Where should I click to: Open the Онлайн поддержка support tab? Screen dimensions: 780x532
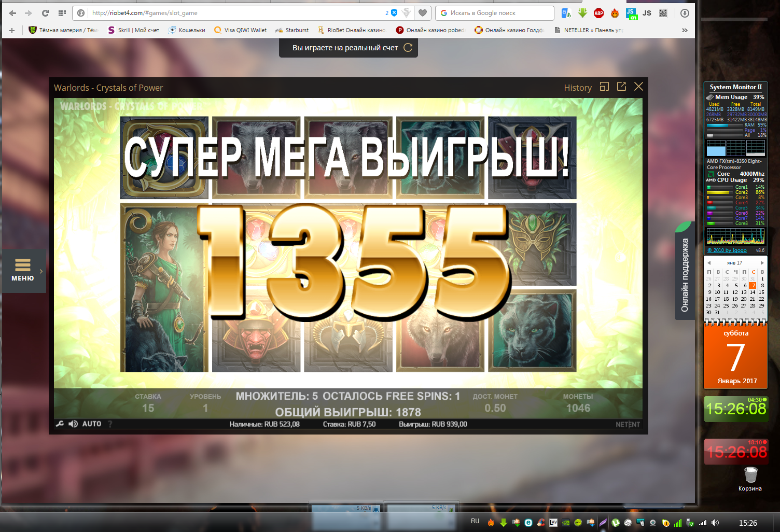click(x=685, y=275)
